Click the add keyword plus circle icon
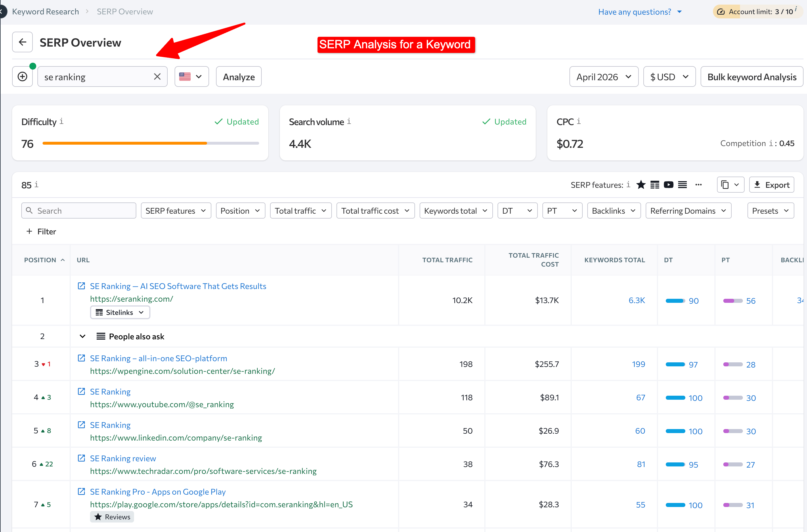Viewport: 807px width, 532px height. pyautogui.click(x=22, y=77)
